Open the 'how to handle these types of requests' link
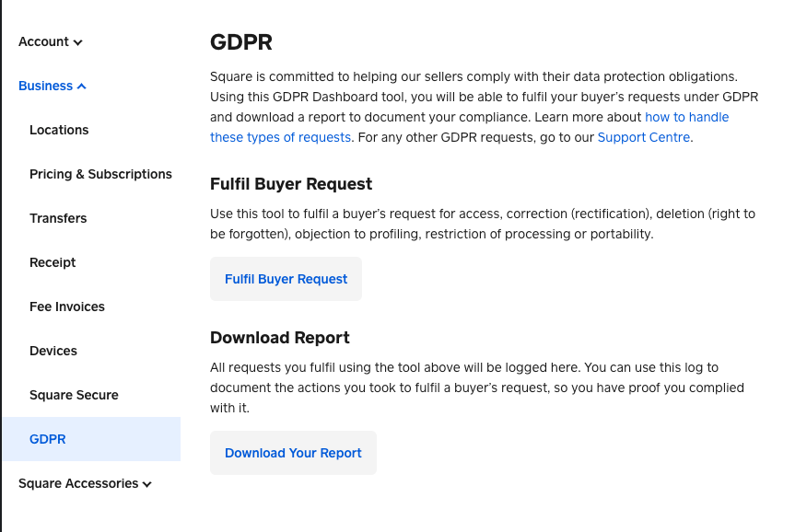Viewport: 795px width, 532px height. click(x=686, y=117)
